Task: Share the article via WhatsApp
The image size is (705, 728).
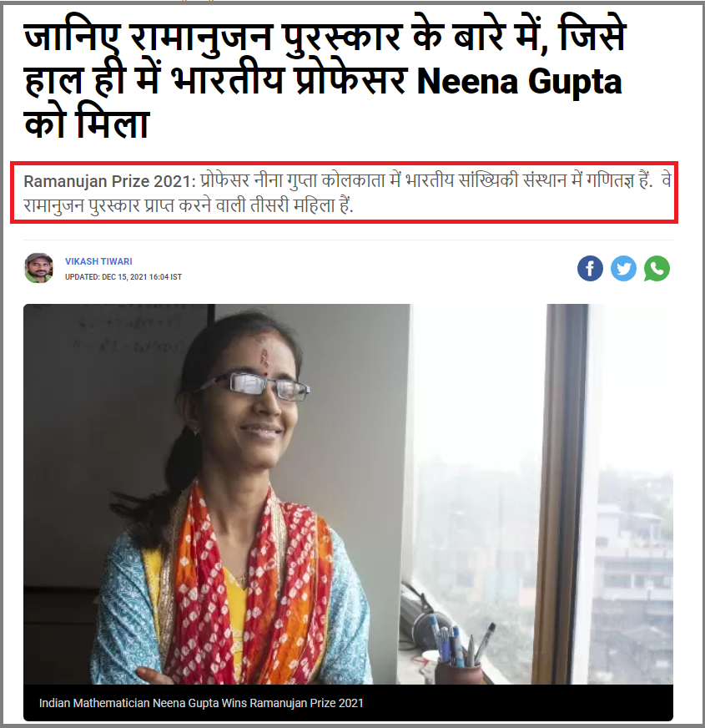Action: (657, 268)
